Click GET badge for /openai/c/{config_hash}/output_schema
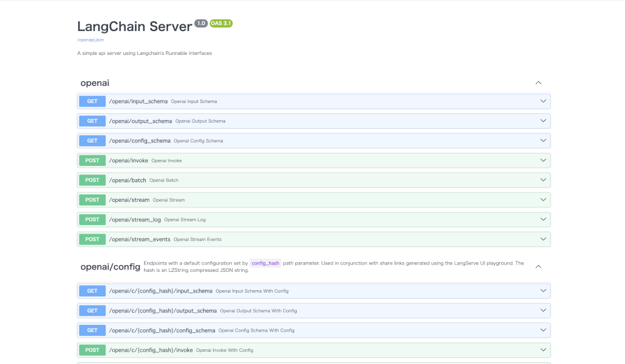The image size is (625, 364). (x=92, y=310)
